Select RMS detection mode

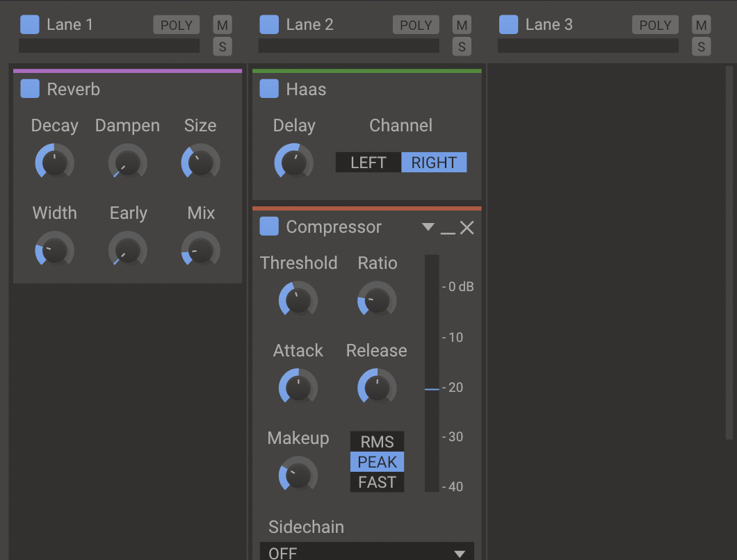pyautogui.click(x=377, y=442)
